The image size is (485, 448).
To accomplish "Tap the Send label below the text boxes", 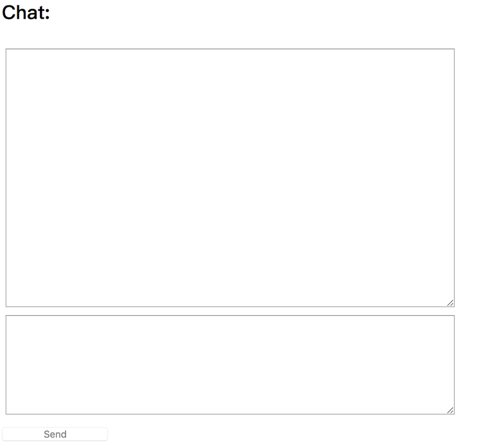I will [55, 434].
